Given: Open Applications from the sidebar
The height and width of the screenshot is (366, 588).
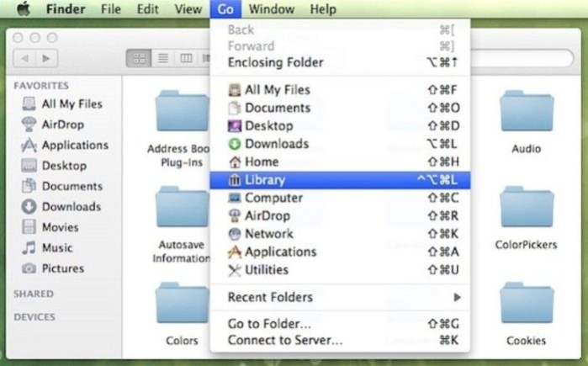Looking at the screenshot, I should (66, 145).
